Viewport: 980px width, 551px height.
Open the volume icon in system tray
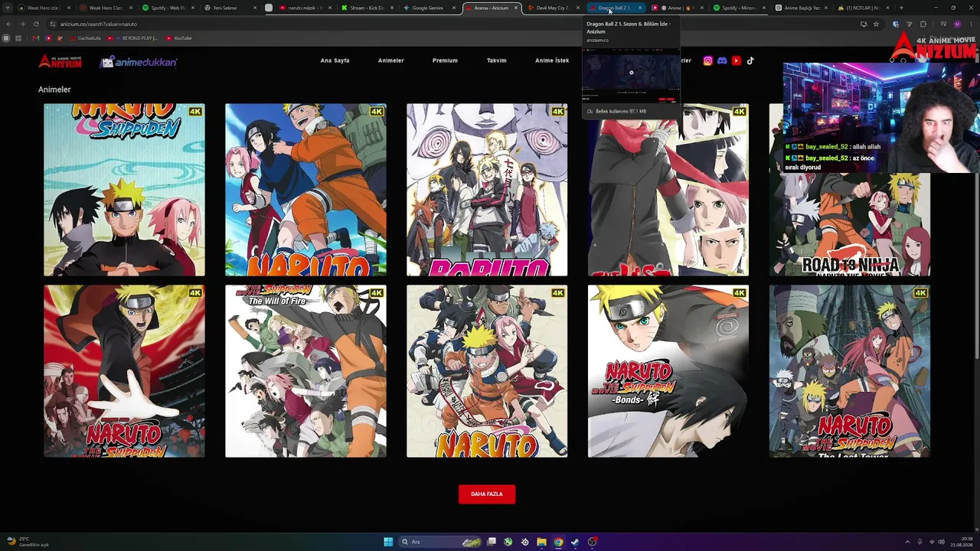tap(941, 542)
